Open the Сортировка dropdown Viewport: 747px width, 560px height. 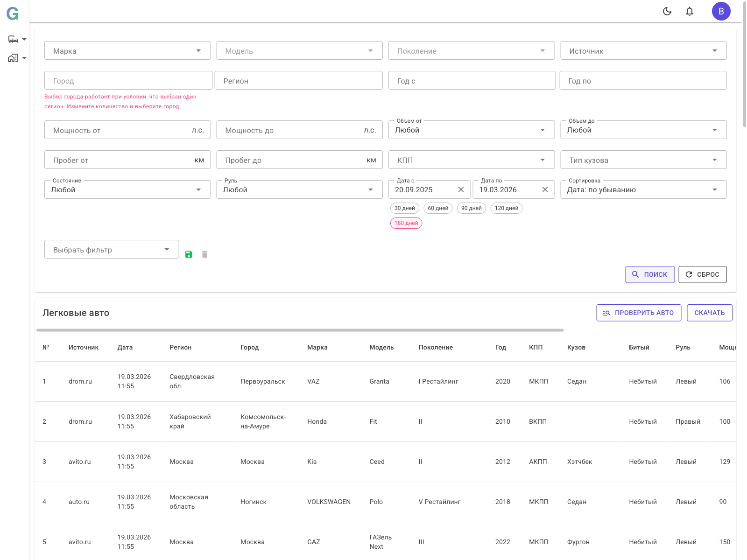pos(643,190)
